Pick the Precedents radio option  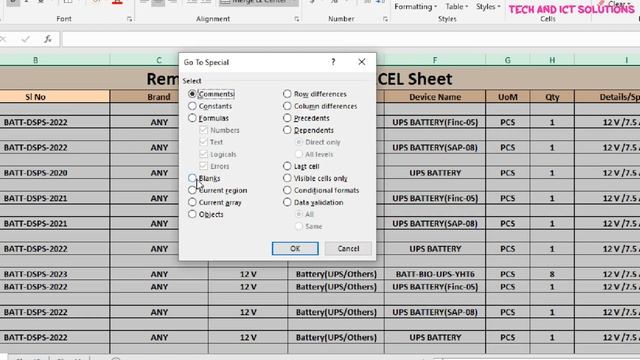coord(306,118)
